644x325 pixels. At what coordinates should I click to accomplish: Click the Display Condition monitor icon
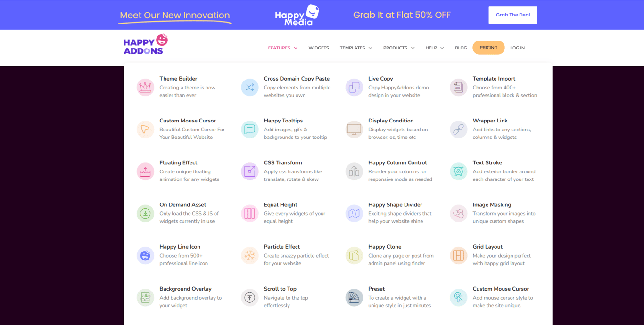point(354,129)
